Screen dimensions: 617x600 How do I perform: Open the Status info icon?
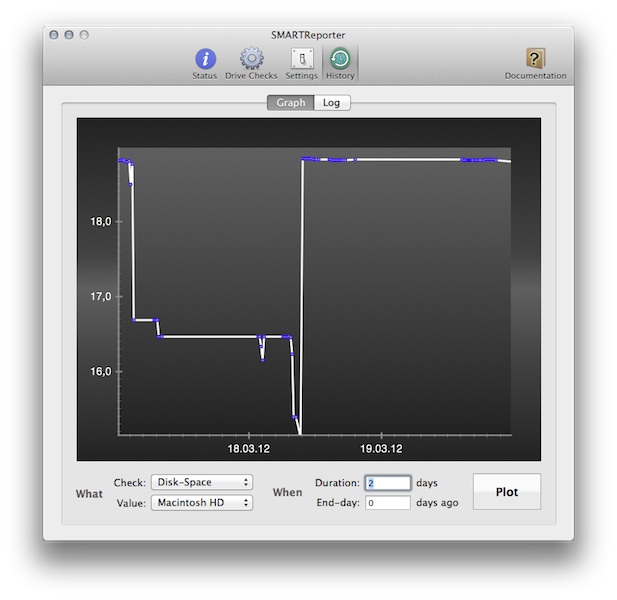[205, 60]
